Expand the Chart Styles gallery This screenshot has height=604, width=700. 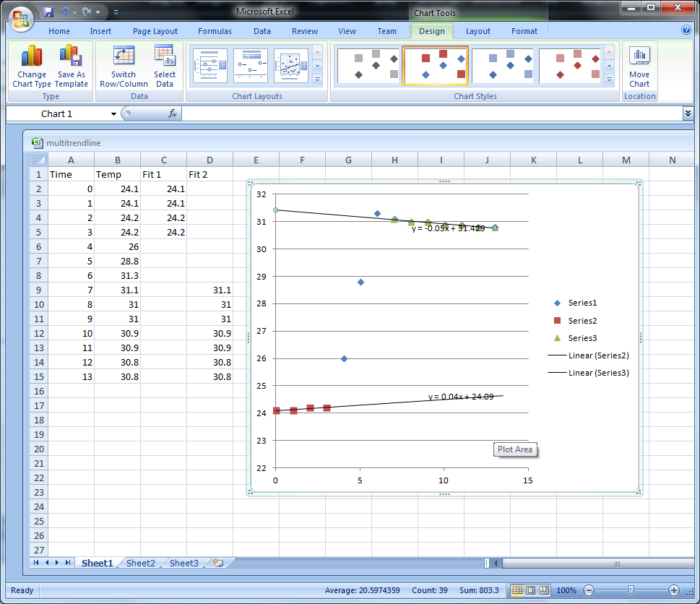[609, 79]
